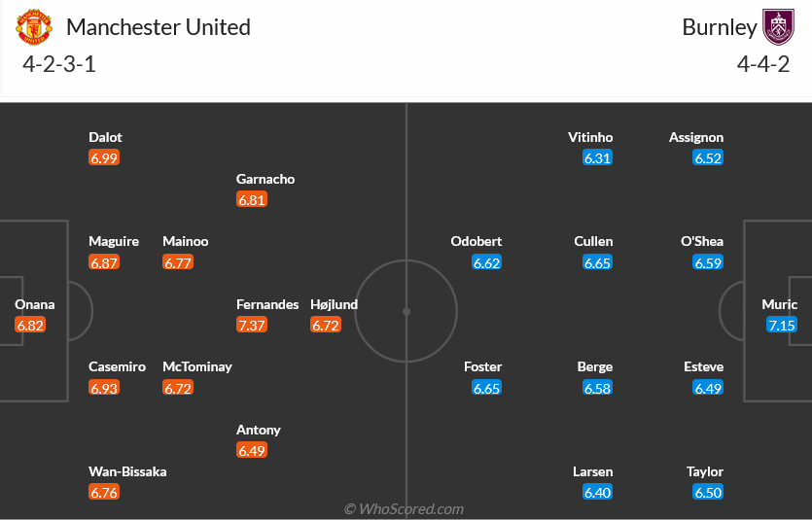Click Vitinho's player name
The height and width of the screenshot is (520, 812).
[590, 137]
